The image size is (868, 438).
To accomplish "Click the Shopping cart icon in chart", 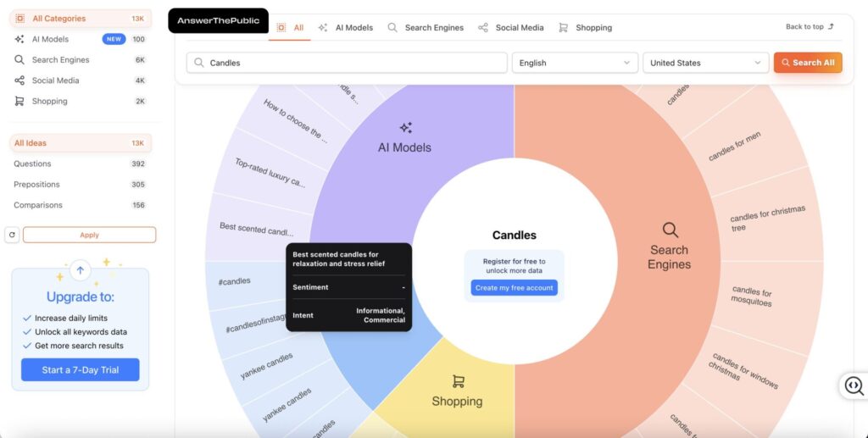I will (458, 382).
